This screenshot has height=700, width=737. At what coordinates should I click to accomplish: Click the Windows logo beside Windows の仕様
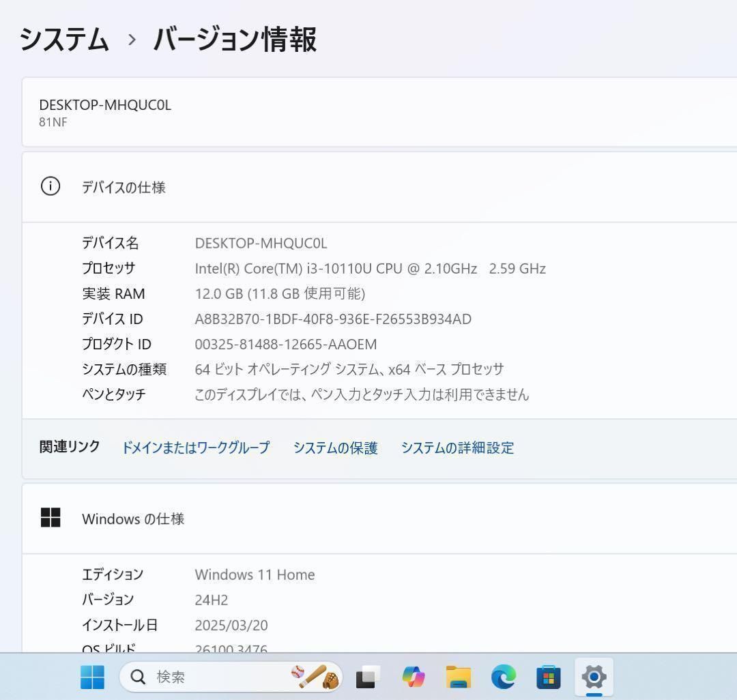click(x=50, y=517)
